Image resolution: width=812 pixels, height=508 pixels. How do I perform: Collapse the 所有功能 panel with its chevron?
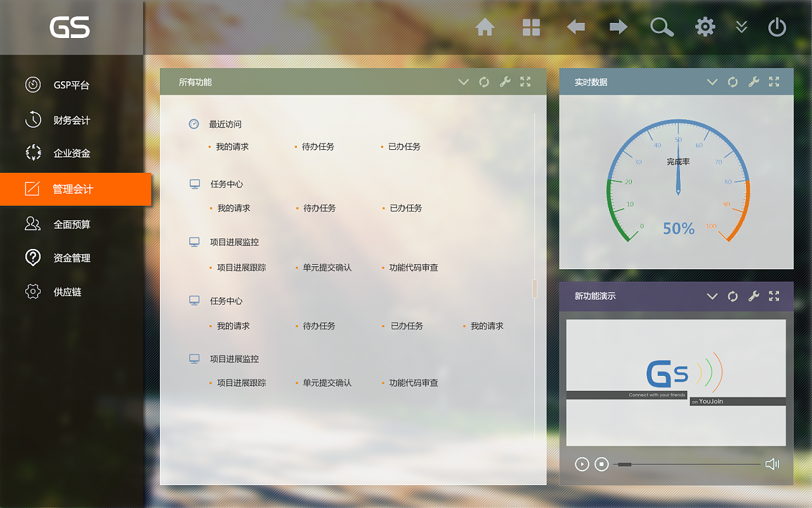[x=463, y=81]
